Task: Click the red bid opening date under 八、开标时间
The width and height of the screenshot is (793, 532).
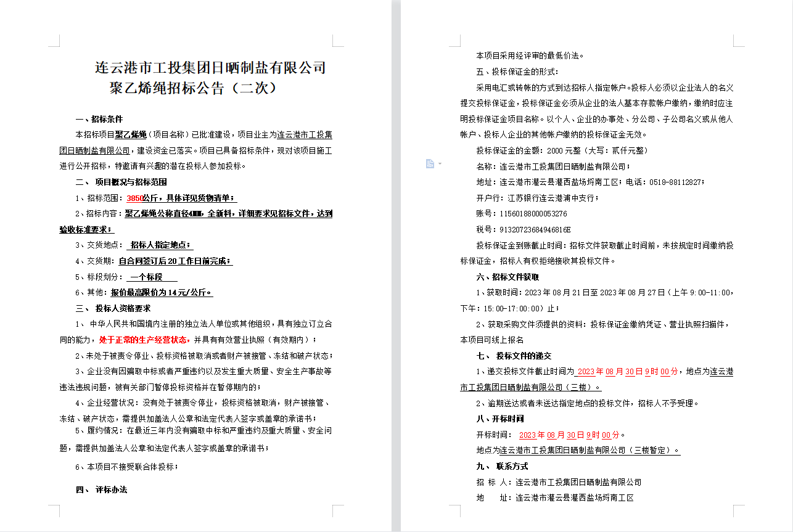Action: [x=572, y=435]
